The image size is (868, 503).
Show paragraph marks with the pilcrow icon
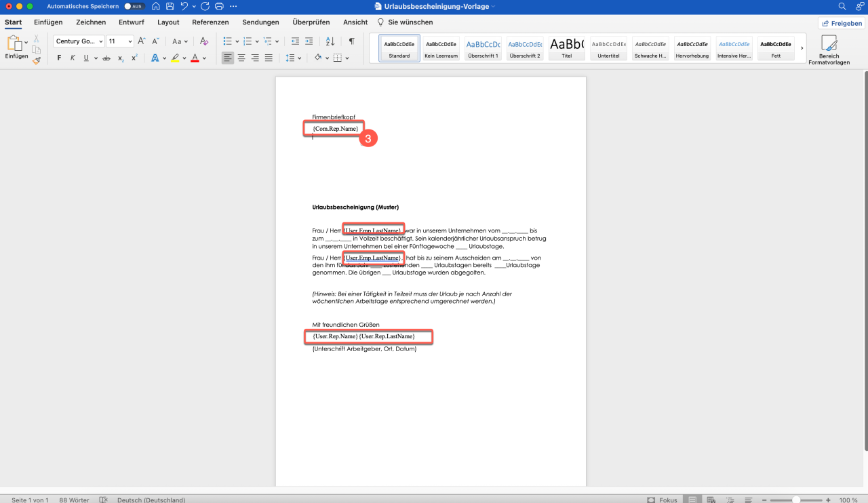click(x=351, y=41)
